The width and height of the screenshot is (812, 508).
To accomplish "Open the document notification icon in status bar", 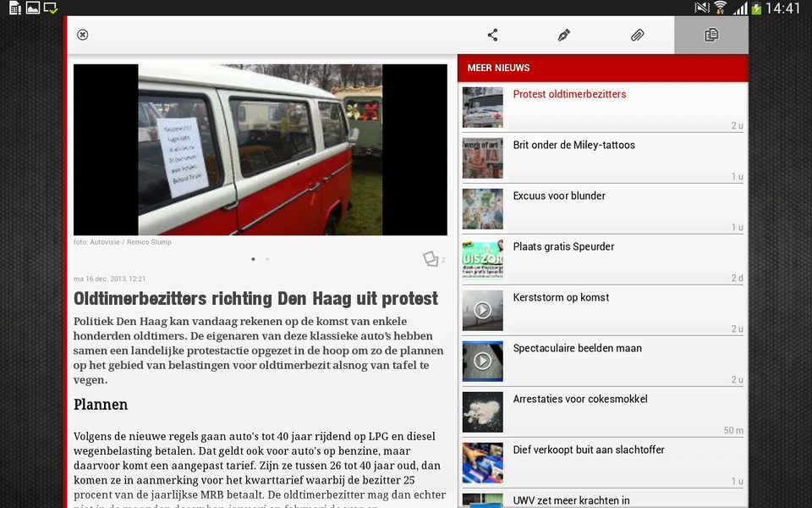I will (x=15, y=8).
